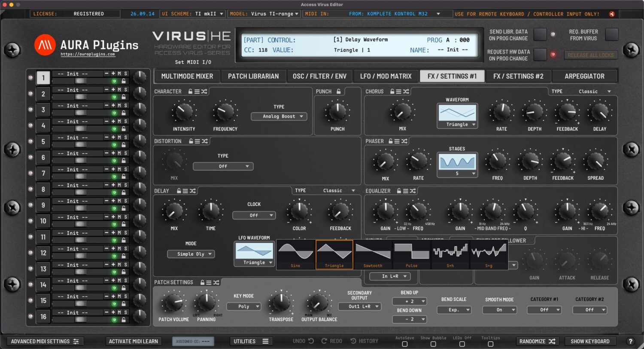Open the Model Virus TI-range dropdown

tap(264, 14)
